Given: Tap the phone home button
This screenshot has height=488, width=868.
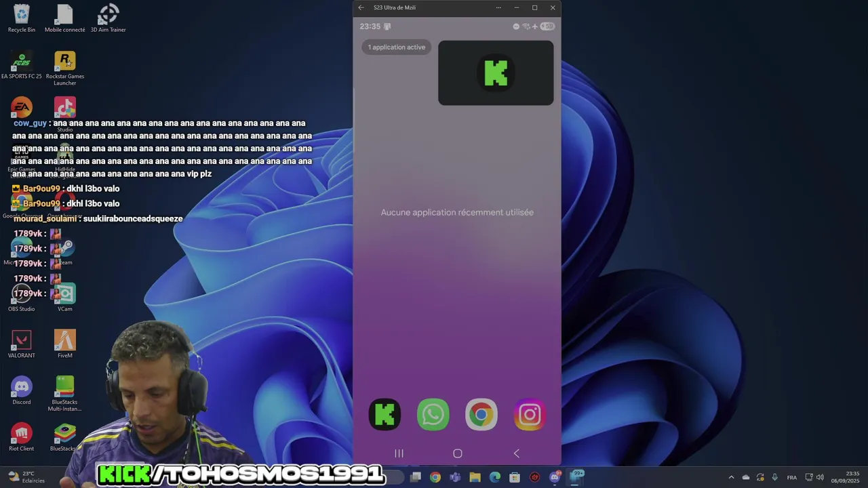Looking at the screenshot, I should [x=458, y=453].
